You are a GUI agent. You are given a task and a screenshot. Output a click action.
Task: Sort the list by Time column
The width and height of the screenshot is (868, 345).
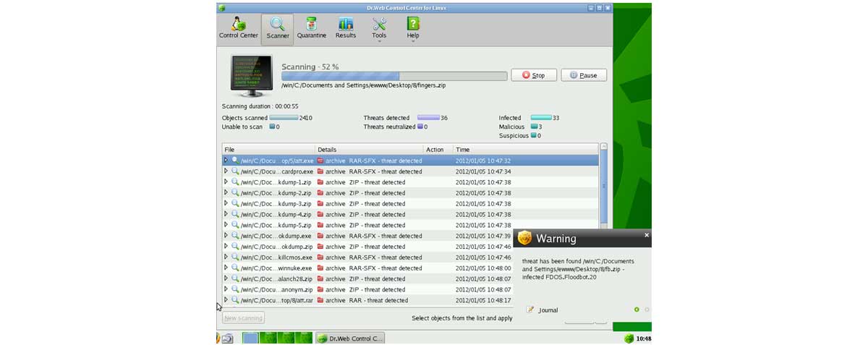click(526, 150)
